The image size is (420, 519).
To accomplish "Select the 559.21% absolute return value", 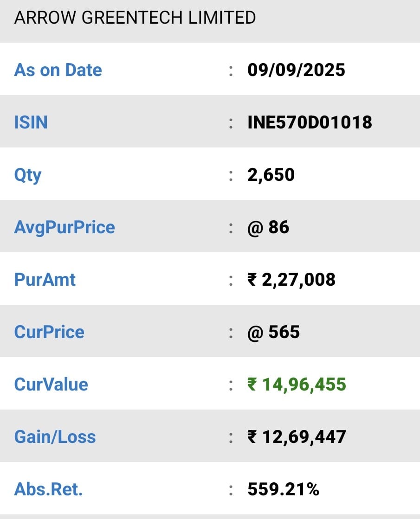I will pyautogui.click(x=283, y=489).
